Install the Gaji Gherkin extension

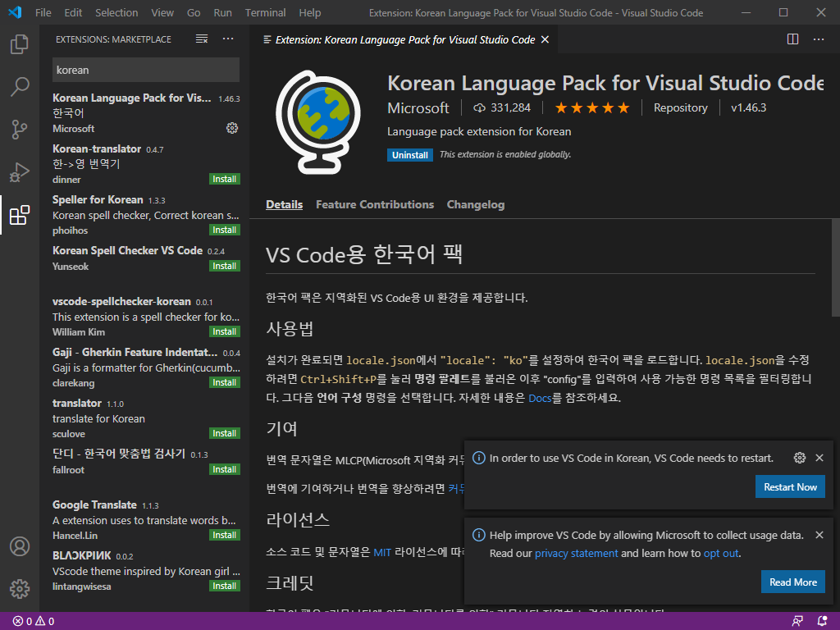[x=225, y=382]
